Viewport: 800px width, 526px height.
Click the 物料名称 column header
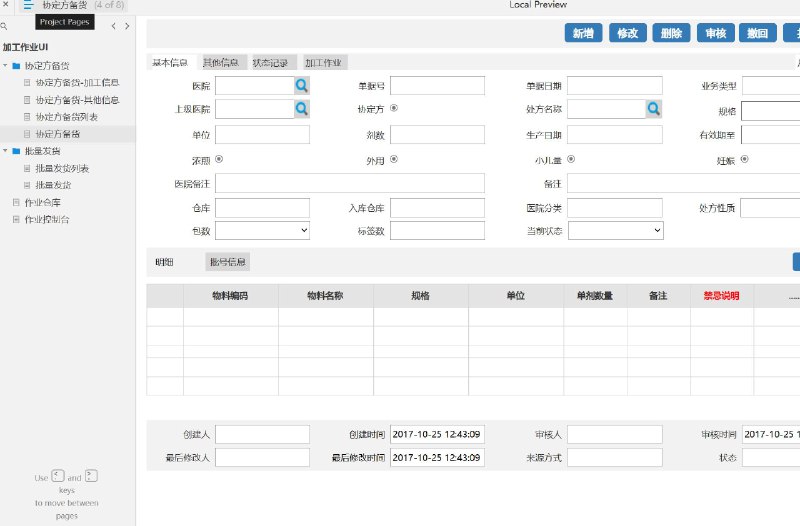pyautogui.click(x=326, y=295)
